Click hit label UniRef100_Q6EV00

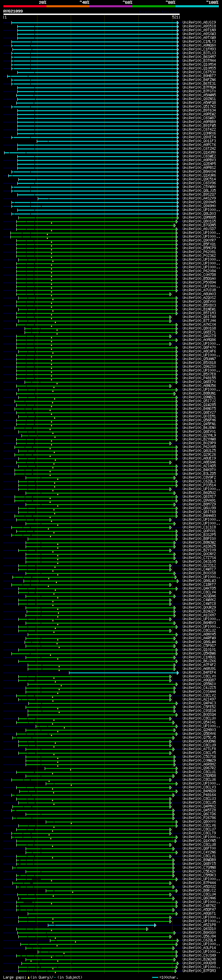199,301
